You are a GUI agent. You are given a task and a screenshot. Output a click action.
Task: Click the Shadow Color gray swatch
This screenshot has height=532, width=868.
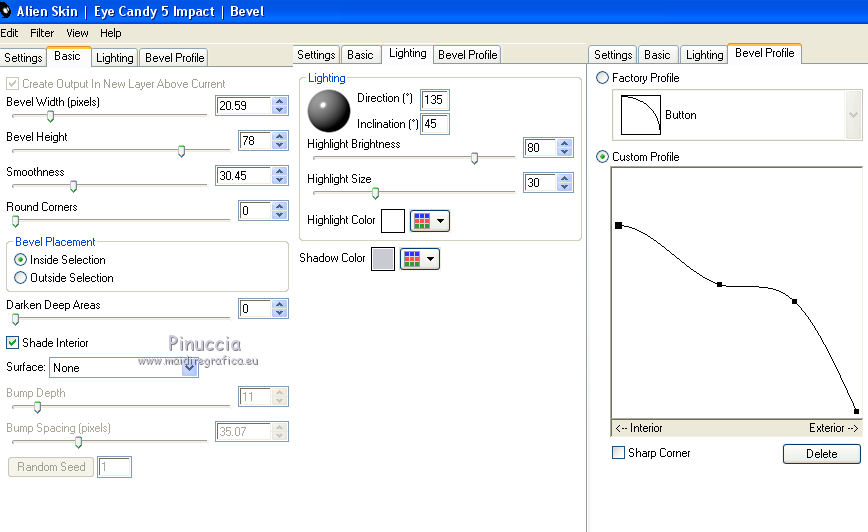pyautogui.click(x=383, y=259)
